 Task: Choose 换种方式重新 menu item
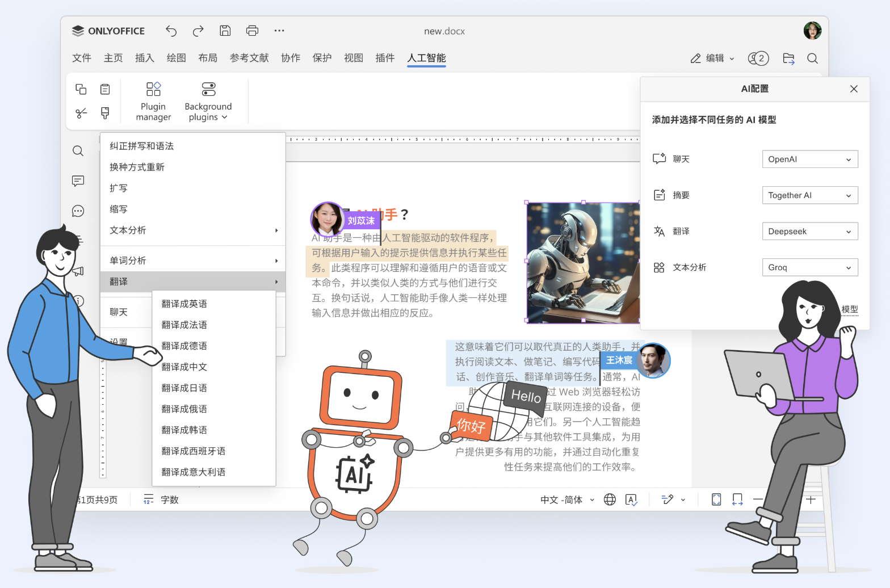(193, 167)
